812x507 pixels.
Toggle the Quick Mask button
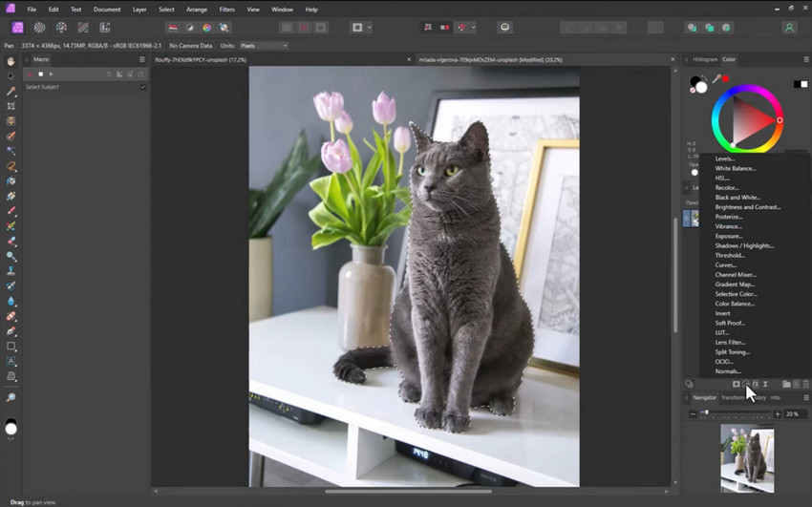357,28
